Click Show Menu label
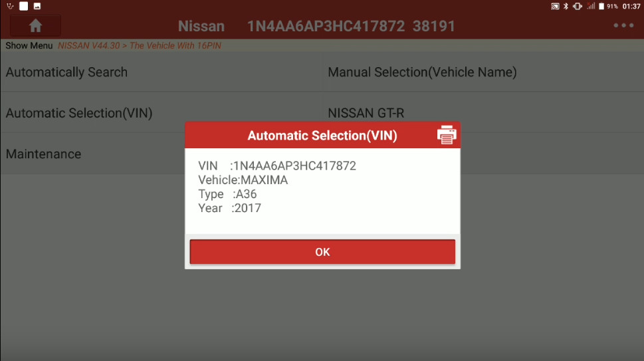Image resolution: width=644 pixels, height=361 pixels. point(29,46)
